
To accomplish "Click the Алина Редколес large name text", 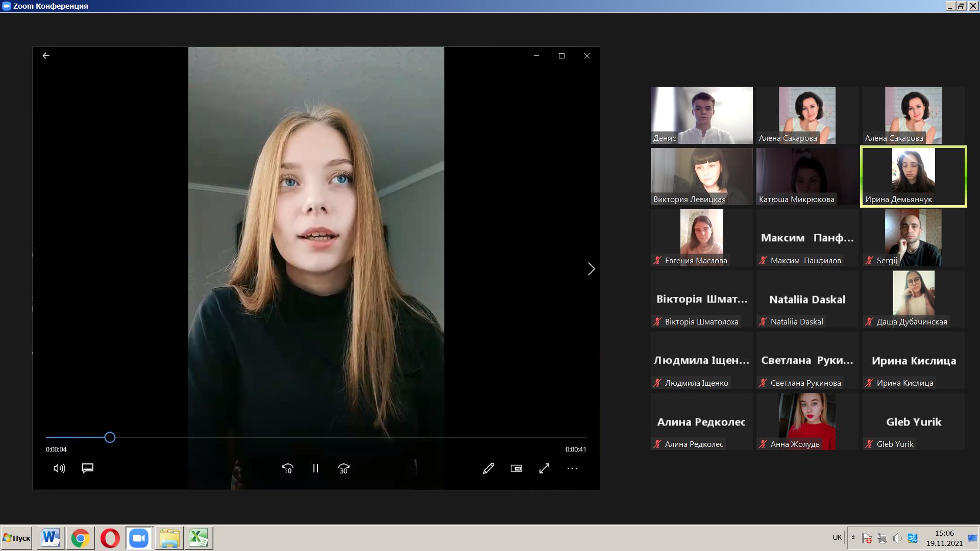I will pyautogui.click(x=701, y=422).
